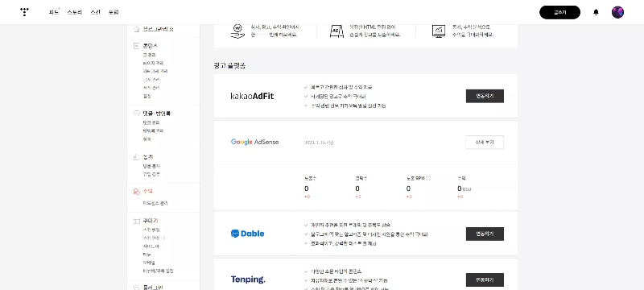
Task: Click the Tistory logo icon
Action: pos(25,12)
